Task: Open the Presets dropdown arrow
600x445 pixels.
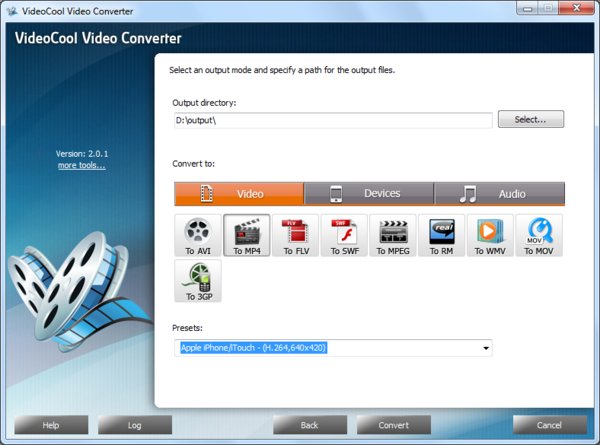Action: tap(486, 348)
